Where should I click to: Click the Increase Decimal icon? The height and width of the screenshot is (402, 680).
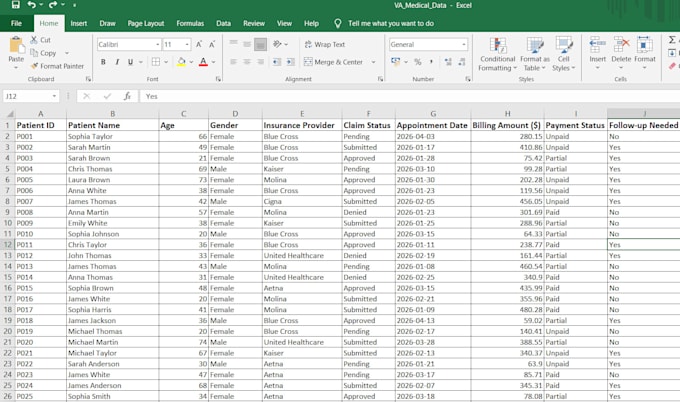[x=448, y=62]
